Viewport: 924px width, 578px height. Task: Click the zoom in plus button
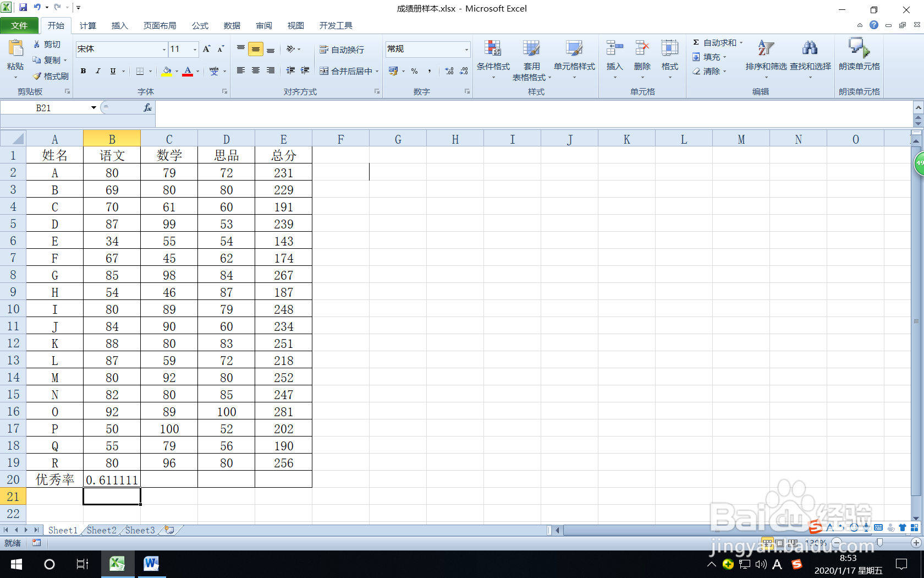tap(916, 543)
